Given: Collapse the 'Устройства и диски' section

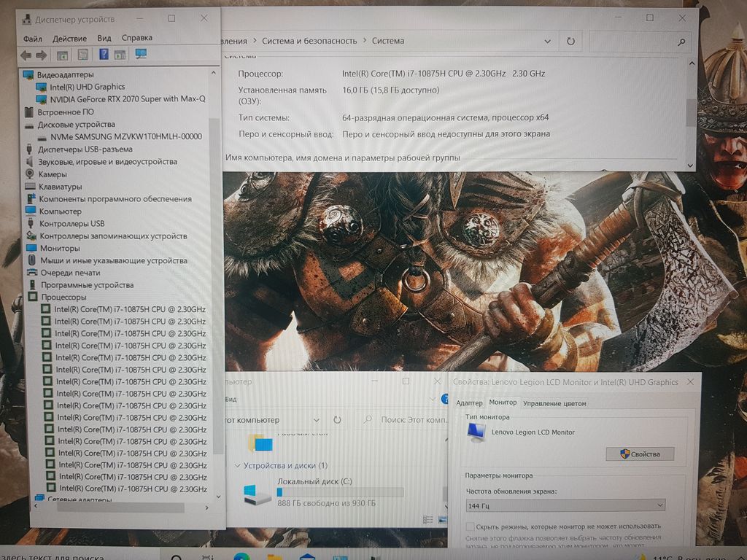Looking at the screenshot, I should coord(237,465).
